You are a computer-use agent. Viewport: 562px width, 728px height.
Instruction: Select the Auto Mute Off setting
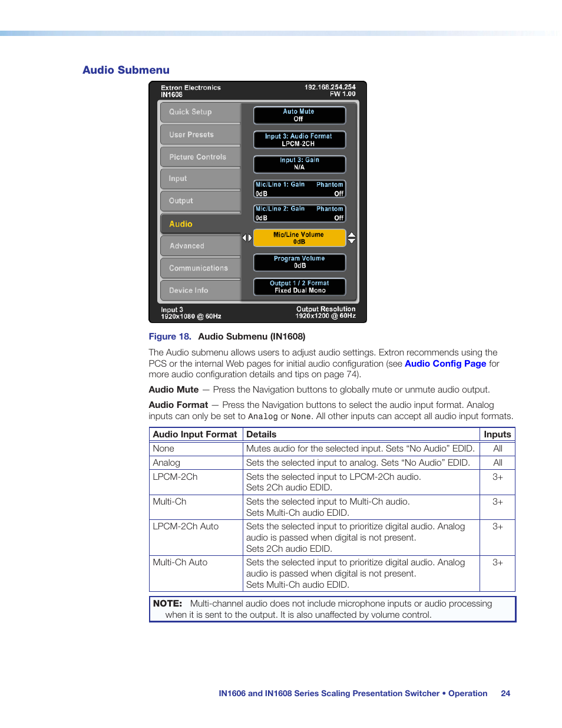pyautogui.click(x=299, y=115)
